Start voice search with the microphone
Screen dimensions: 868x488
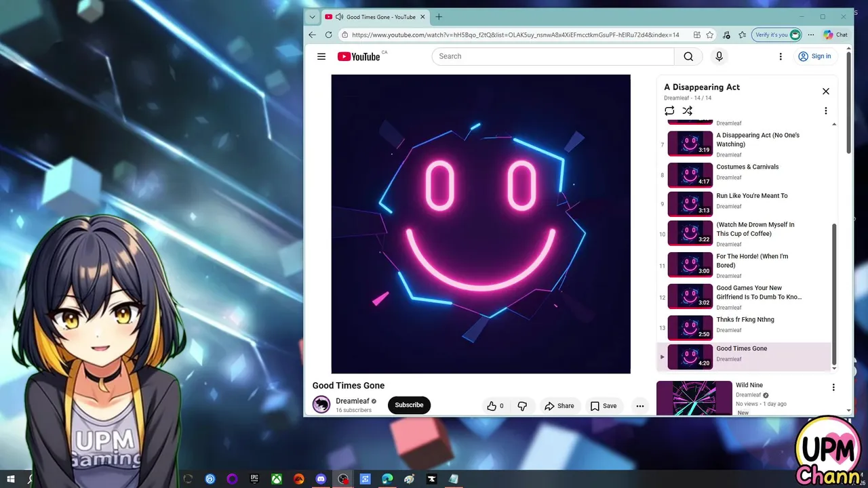click(x=719, y=56)
